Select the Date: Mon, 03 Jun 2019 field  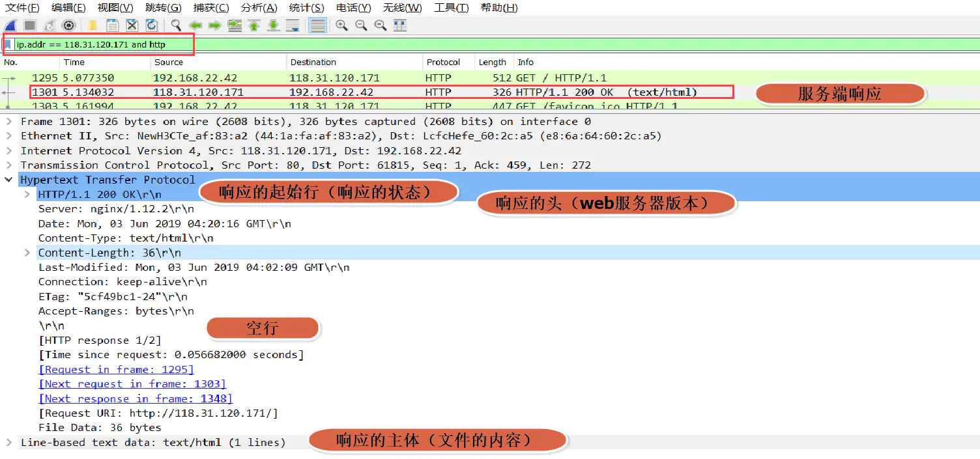click(x=164, y=223)
